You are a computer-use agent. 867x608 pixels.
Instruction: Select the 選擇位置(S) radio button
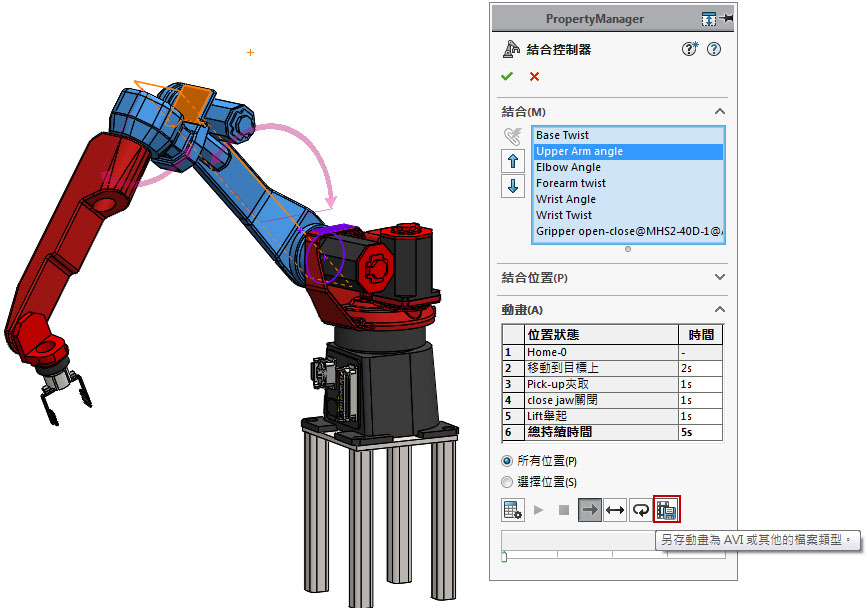pos(507,482)
